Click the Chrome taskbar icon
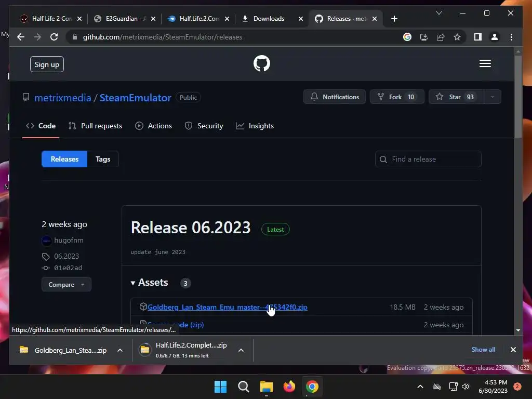The width and height of the screenshot is (532, 399). pos(312,387)
